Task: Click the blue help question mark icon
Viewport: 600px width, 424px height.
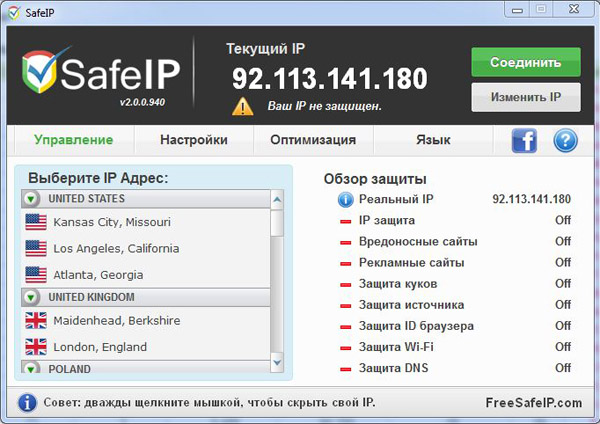Action: click(565, 140)
